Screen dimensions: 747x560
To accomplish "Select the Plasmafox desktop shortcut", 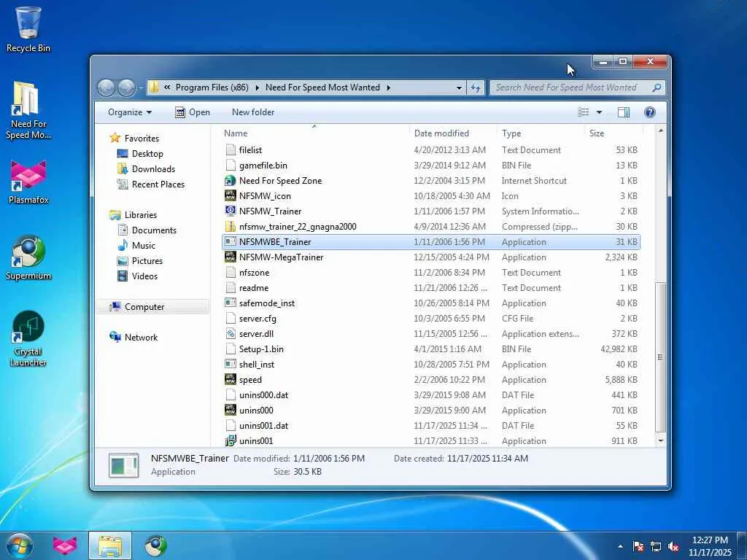I will coord(28,182).
